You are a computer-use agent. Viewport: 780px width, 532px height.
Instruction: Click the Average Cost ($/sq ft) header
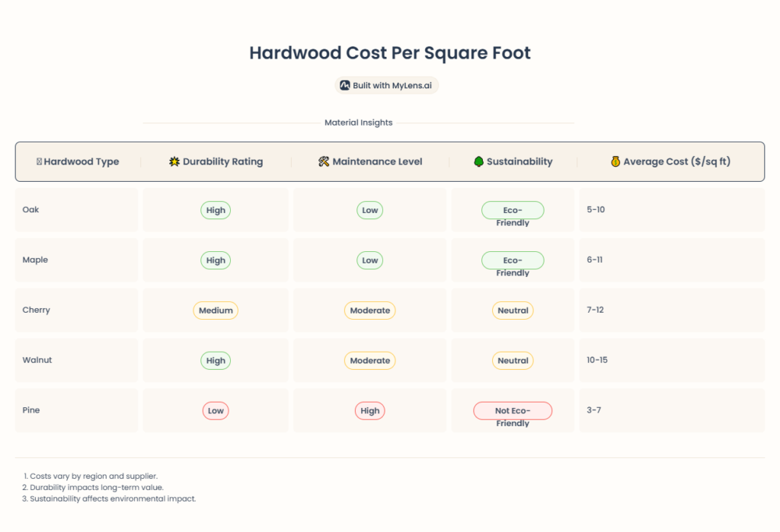671,161
